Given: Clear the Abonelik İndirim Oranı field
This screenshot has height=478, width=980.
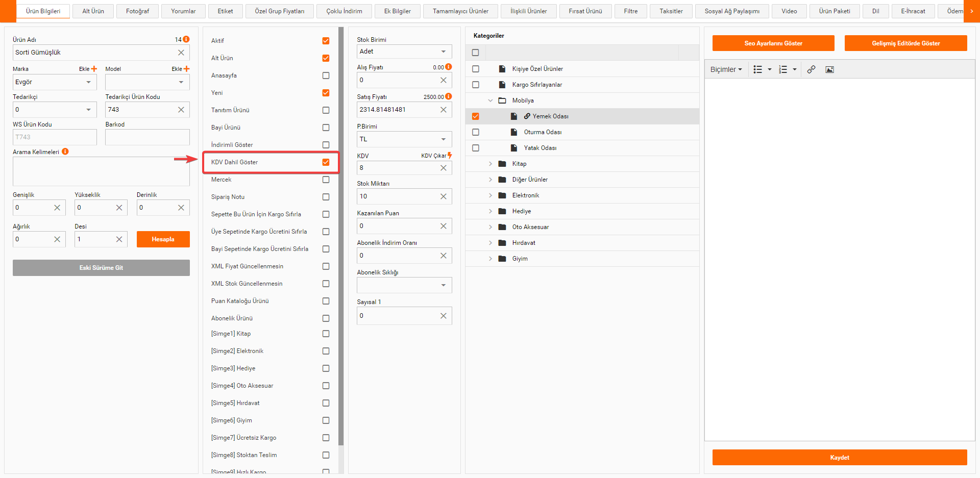Looking at the screenshot, I should 444,256.
